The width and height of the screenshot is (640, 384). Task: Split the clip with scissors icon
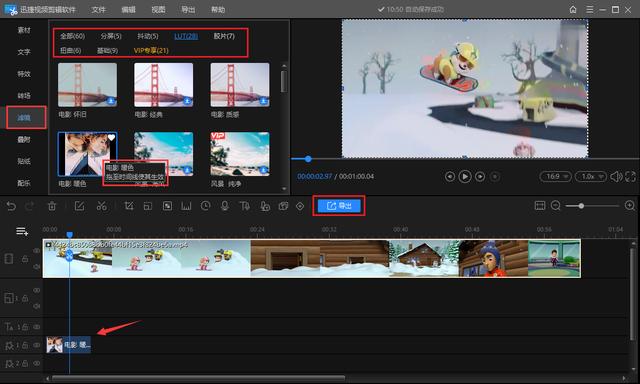coord(102,206)
